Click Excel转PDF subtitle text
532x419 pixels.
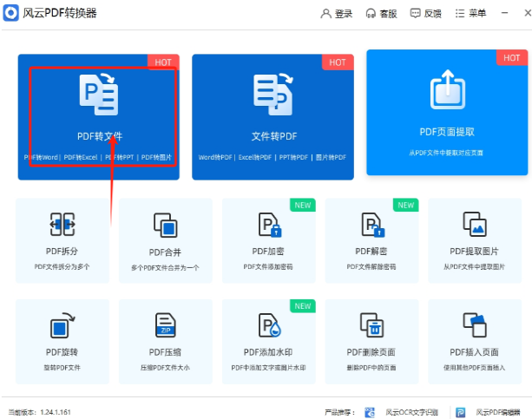click(x=255, y=157)
